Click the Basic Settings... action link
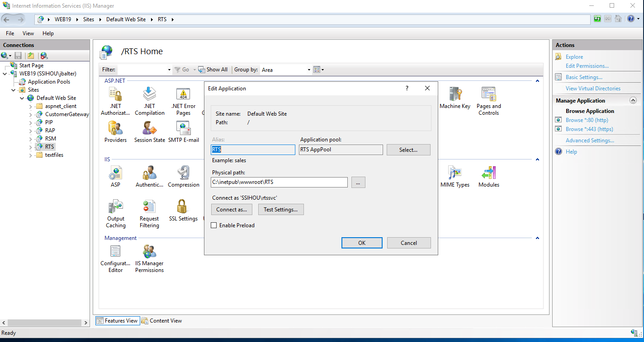This screenshot has height=342, width=644. coord(584,77)
